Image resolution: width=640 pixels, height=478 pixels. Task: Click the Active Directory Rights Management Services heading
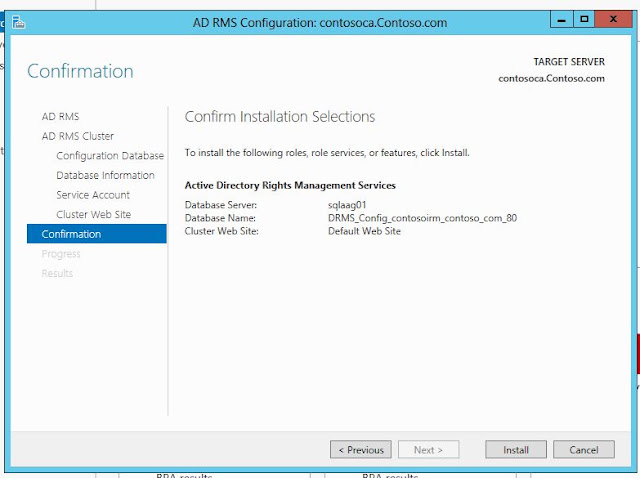click(290, 185)
